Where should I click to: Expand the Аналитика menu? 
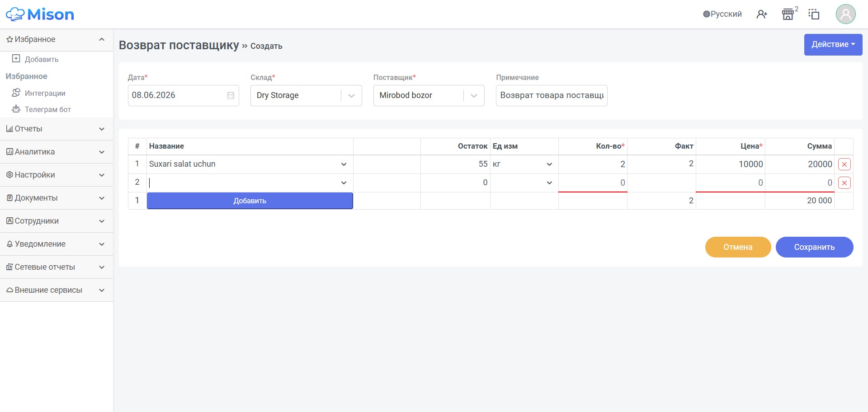[x=57, y=152]
